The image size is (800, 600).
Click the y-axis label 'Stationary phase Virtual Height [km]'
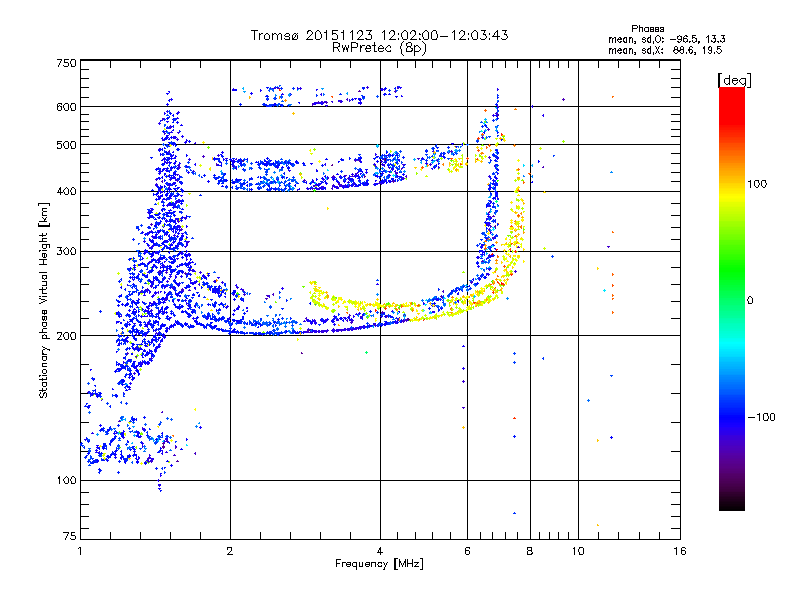click(43, 300)
